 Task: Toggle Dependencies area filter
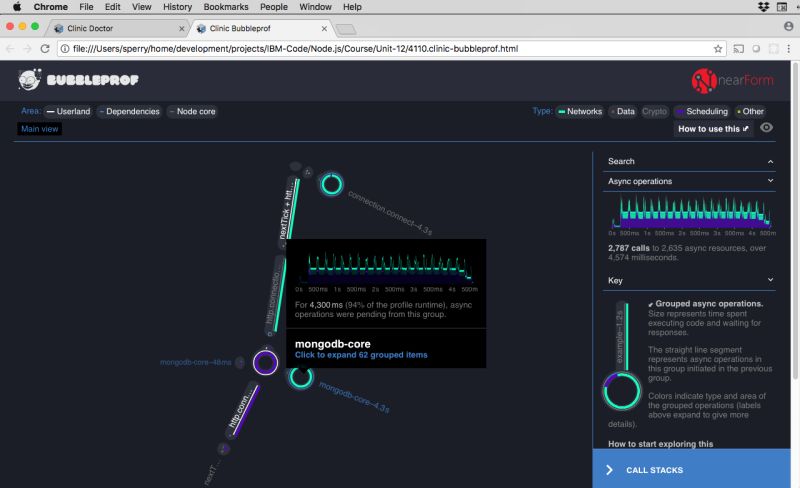pos(129,111)
